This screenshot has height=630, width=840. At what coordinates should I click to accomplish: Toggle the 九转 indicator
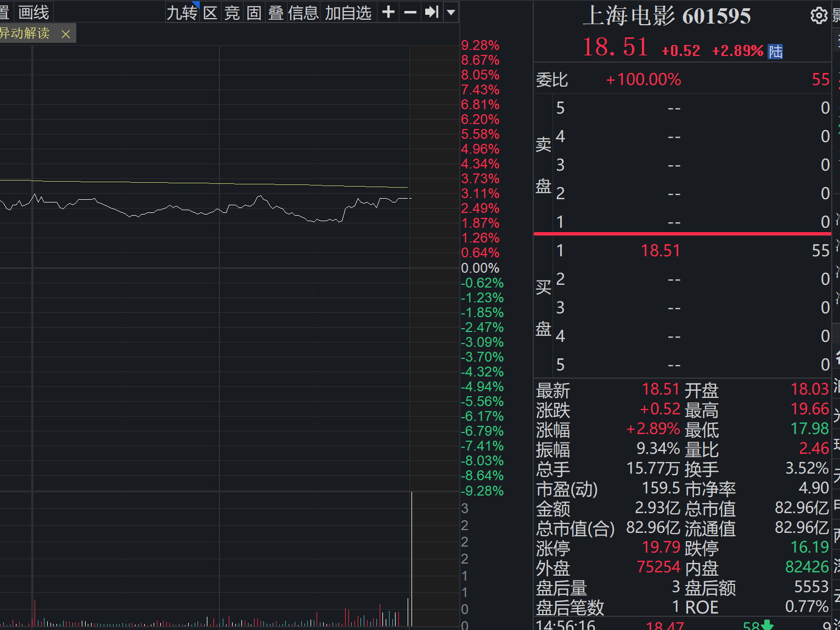[182, 12]
